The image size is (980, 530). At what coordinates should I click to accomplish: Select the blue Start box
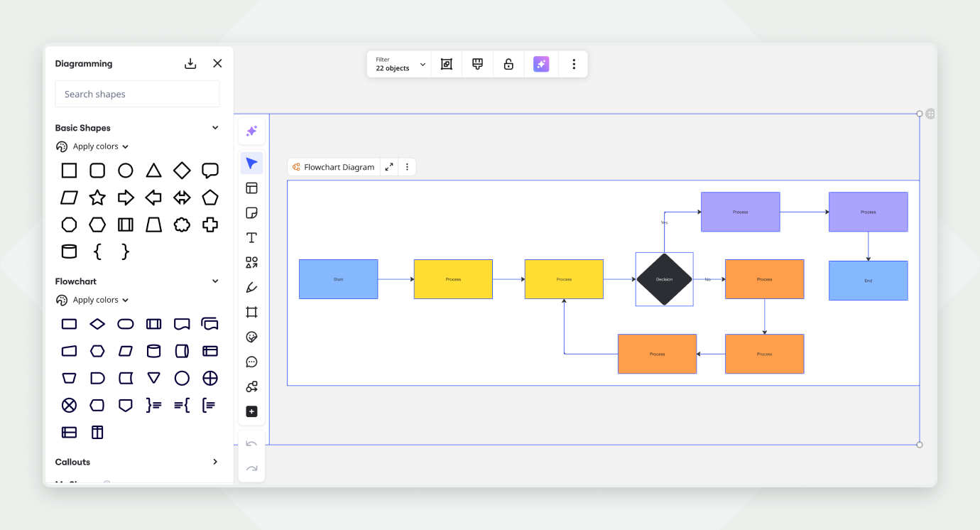coord(338,279)
